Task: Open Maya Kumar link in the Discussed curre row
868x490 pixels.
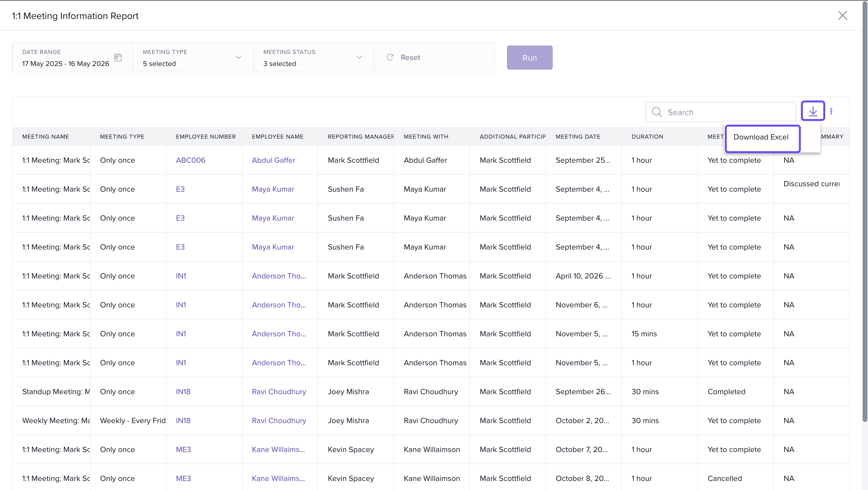Action: (273, 189)
